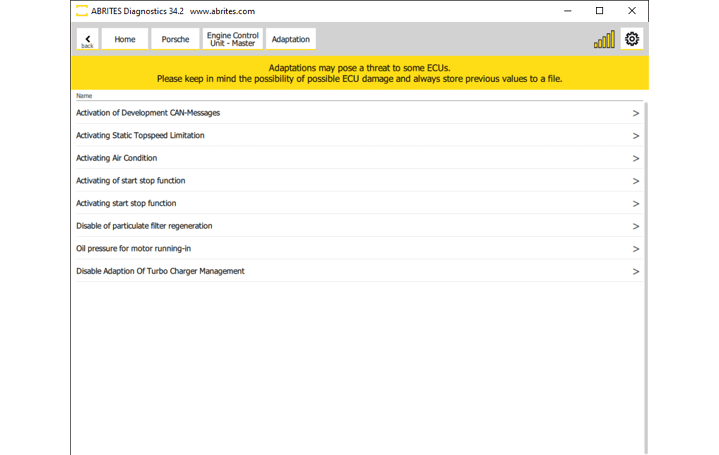719x455 pixels.
Task: Go to Home breadcrumb
Action: pos(124,39)
